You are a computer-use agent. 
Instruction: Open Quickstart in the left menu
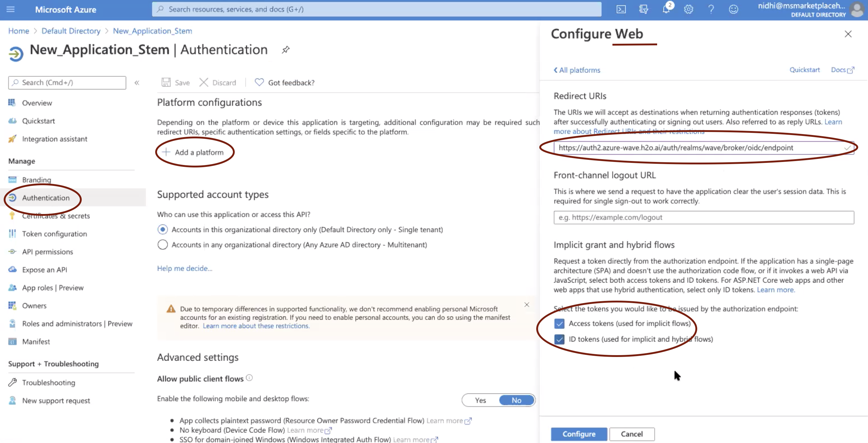pos(39,121)
